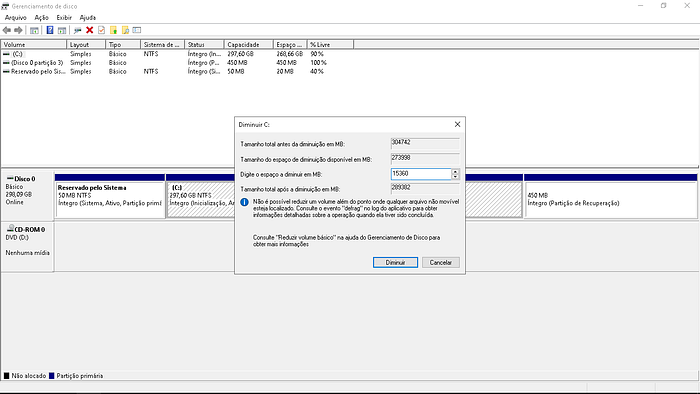This screenshot has width=700, height=394.
Task: Sort by the Espaço... column header
Action: click(290, 45)
